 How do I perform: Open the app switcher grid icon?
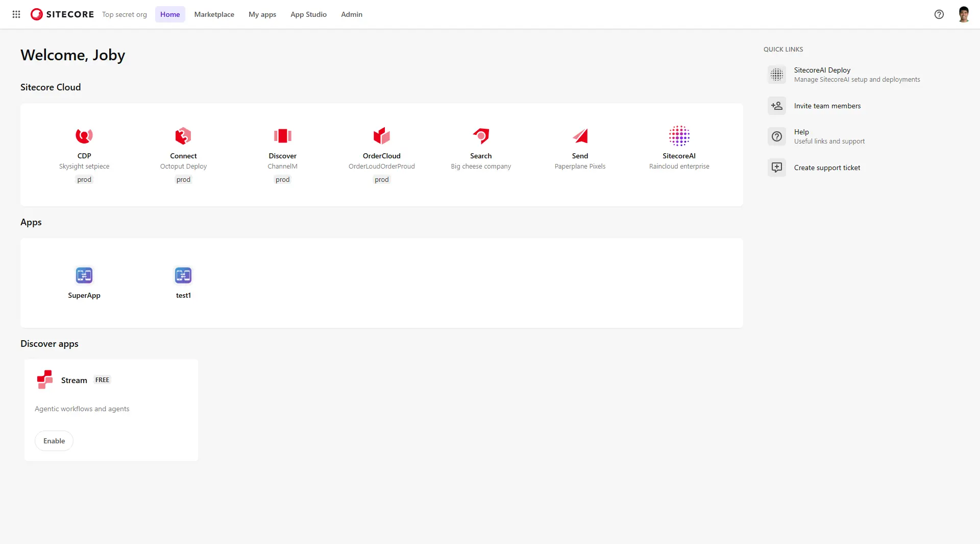tap(16, 14)
